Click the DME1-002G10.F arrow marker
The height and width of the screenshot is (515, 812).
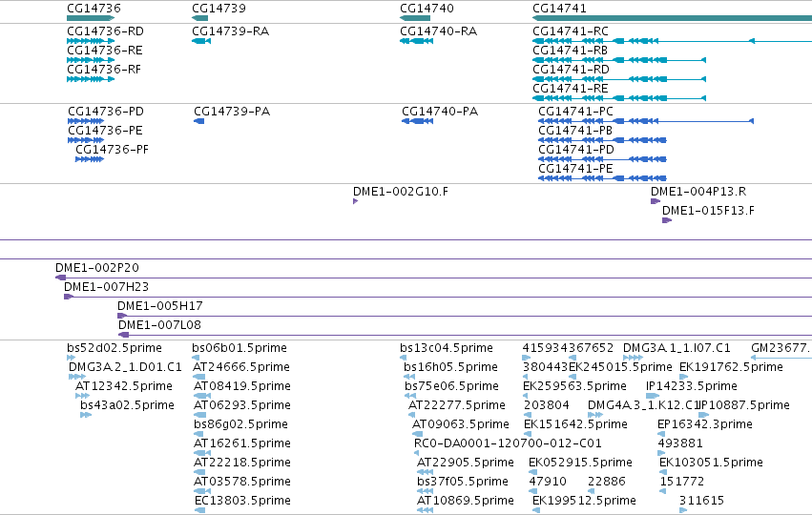(x=355, y=201)
